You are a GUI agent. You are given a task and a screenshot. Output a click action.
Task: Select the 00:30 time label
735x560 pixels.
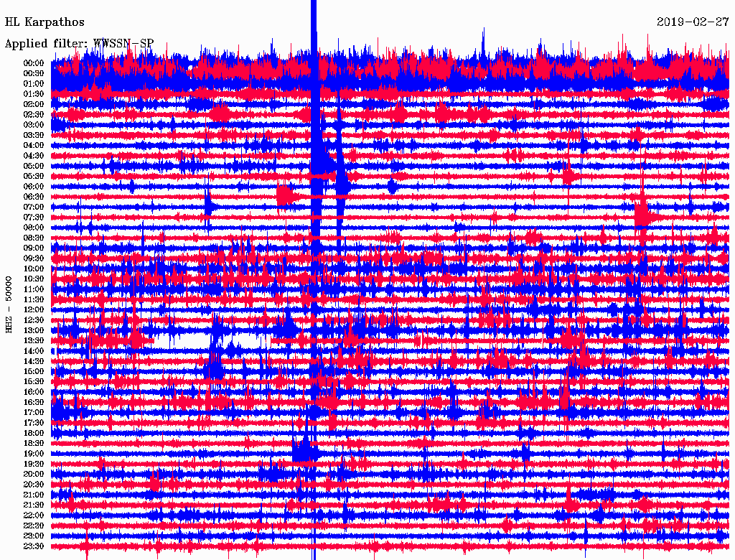34,73
